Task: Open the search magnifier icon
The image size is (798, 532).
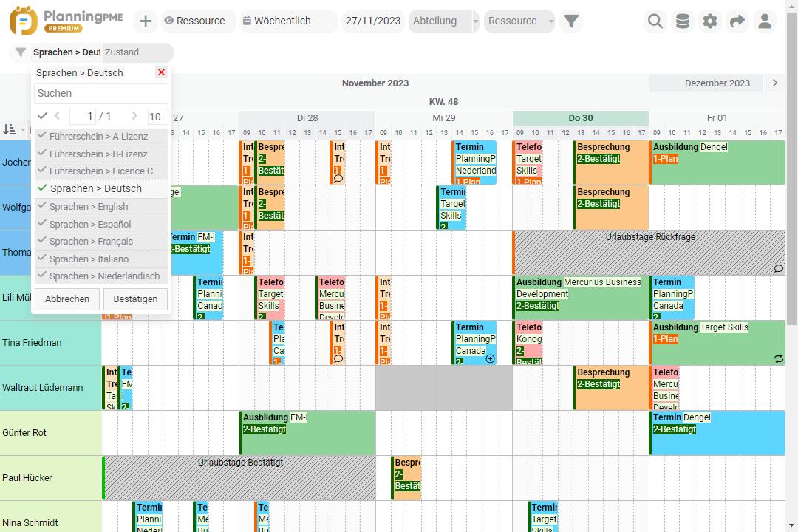Action: (655, 21)
